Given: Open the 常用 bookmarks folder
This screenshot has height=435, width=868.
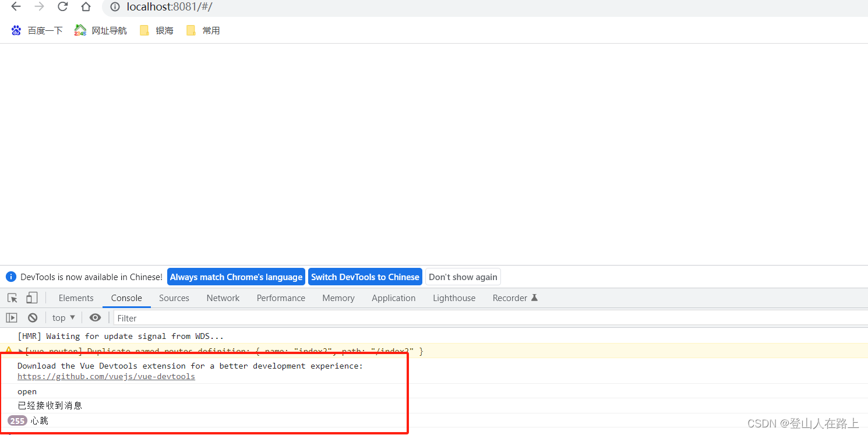Looking at the screenshot, I should click(x=203, y=30).
